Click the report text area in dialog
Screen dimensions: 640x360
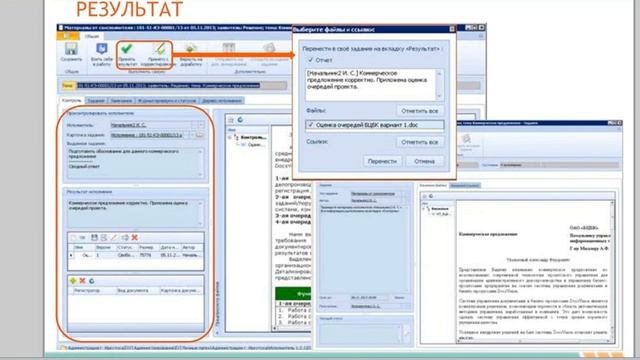pos(371,85)
